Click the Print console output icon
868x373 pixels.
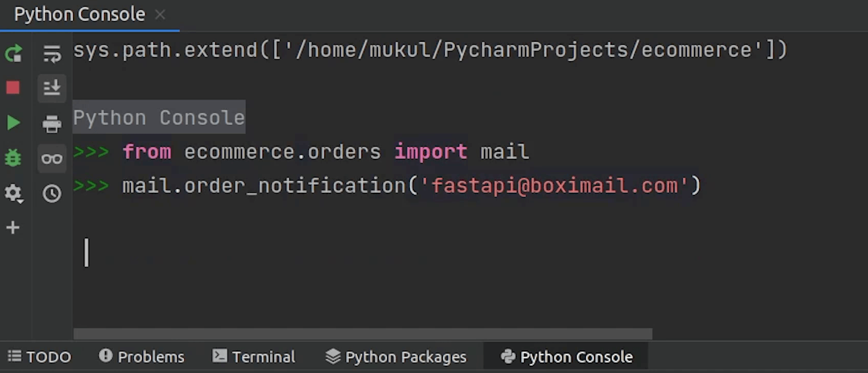[x=51, y=123]
